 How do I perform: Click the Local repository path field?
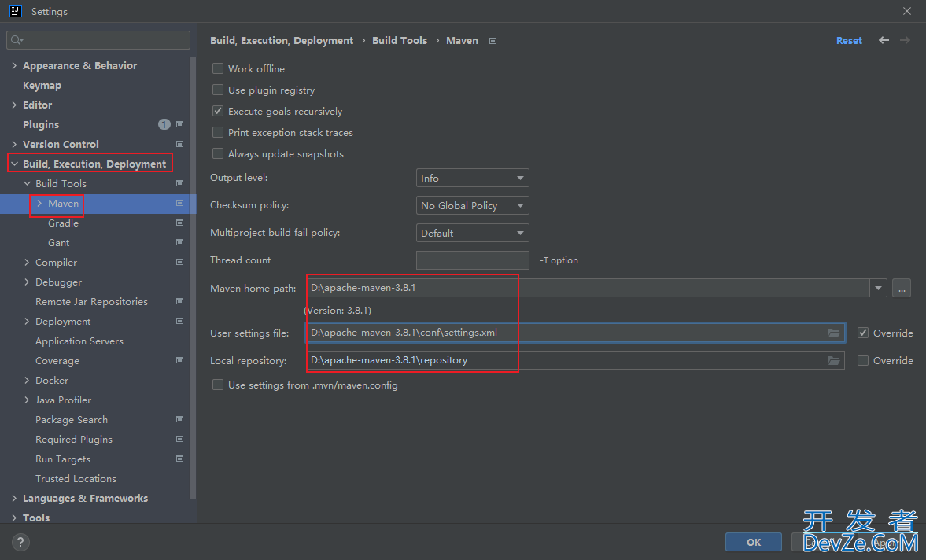pyautogui.click(x=575, y=360)
